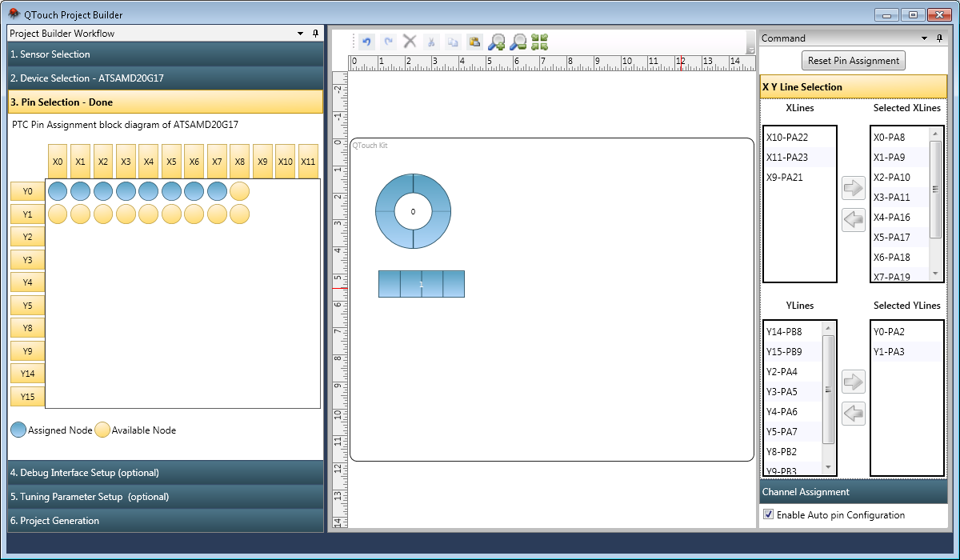Click the Zoom Out magnifier icon
The height and width of the screenshot is (560, 960).
pos(518,42)
